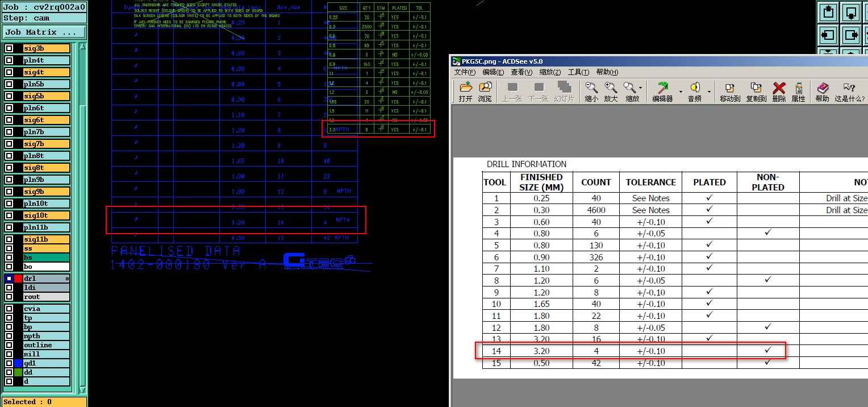Click the pln9b layer name

click(x=46, y=180)
